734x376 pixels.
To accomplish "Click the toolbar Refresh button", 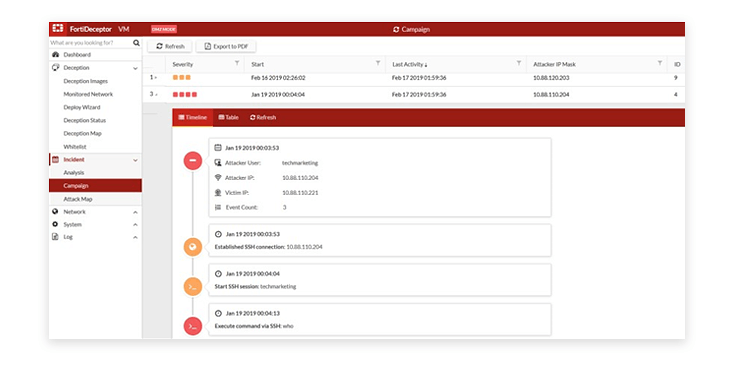I will coord(170,46).
